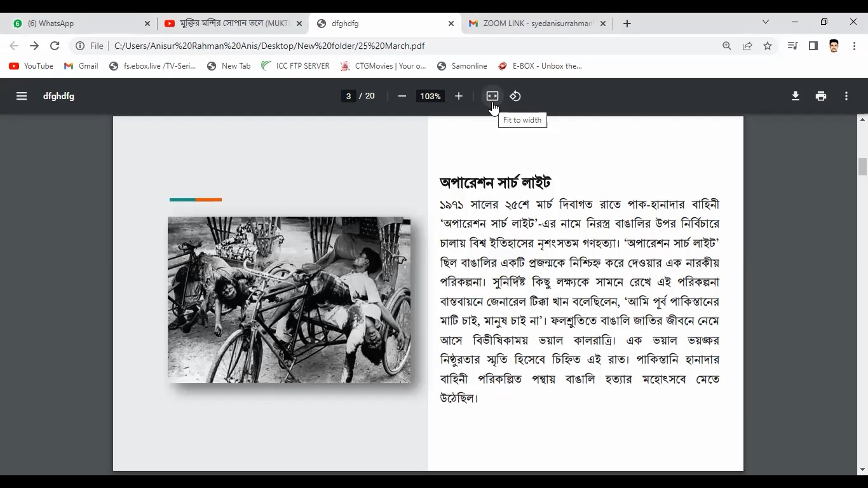Close the WhatsApp tab
Screen dimensions: 868x488
click(147, 24)
